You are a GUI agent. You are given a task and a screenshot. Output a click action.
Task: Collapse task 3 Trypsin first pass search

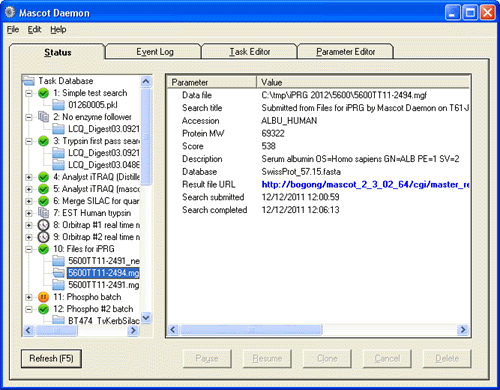[29, 141]
